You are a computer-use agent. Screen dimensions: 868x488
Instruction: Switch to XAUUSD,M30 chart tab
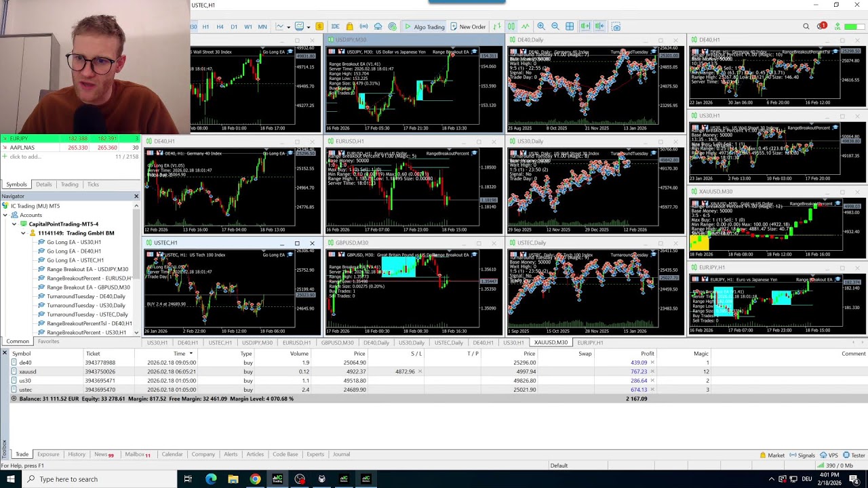pyautogui.click(x=551, y=342)
